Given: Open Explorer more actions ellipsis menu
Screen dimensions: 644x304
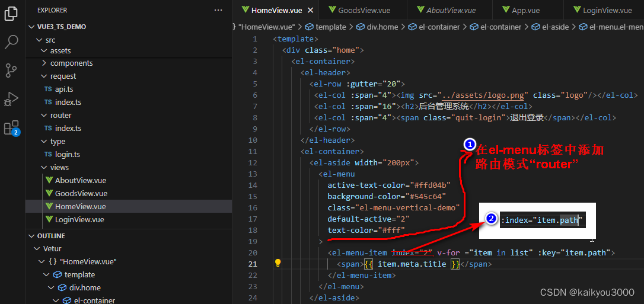Looking at the screenshot, I should click(x=218, y=10).
